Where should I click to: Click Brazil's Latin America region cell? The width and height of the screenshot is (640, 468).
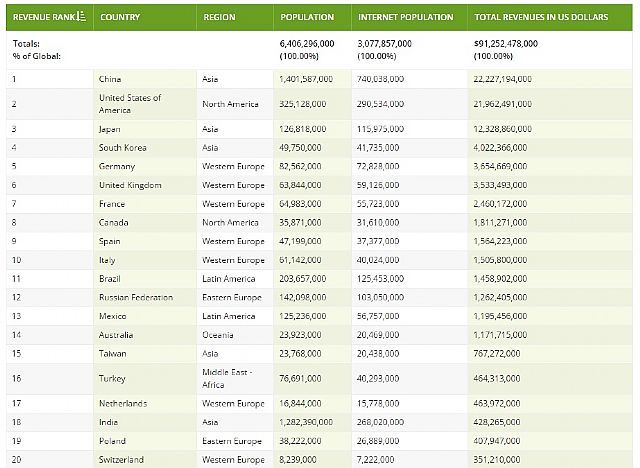click(x=228, y=278)
